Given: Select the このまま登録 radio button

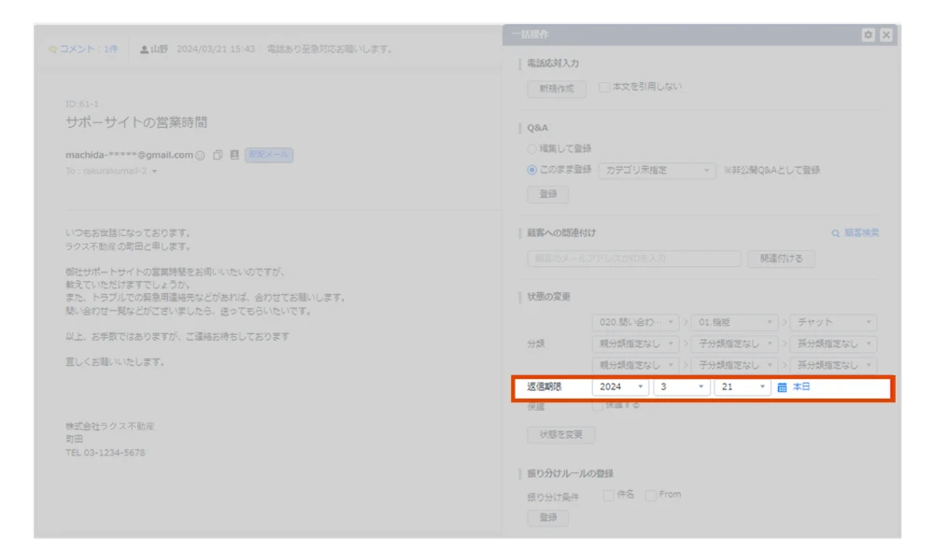Looking at the screenshot, I should [532, 170].
